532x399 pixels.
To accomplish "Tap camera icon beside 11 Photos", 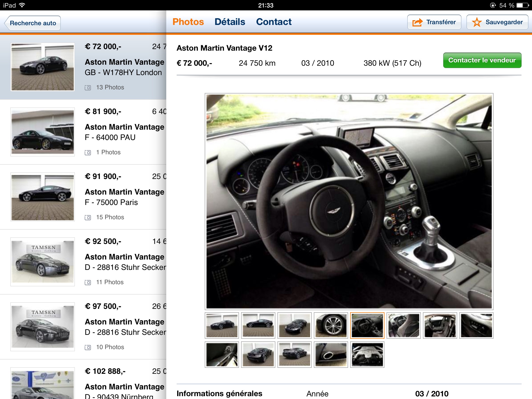I will click(x=88, y=282).
